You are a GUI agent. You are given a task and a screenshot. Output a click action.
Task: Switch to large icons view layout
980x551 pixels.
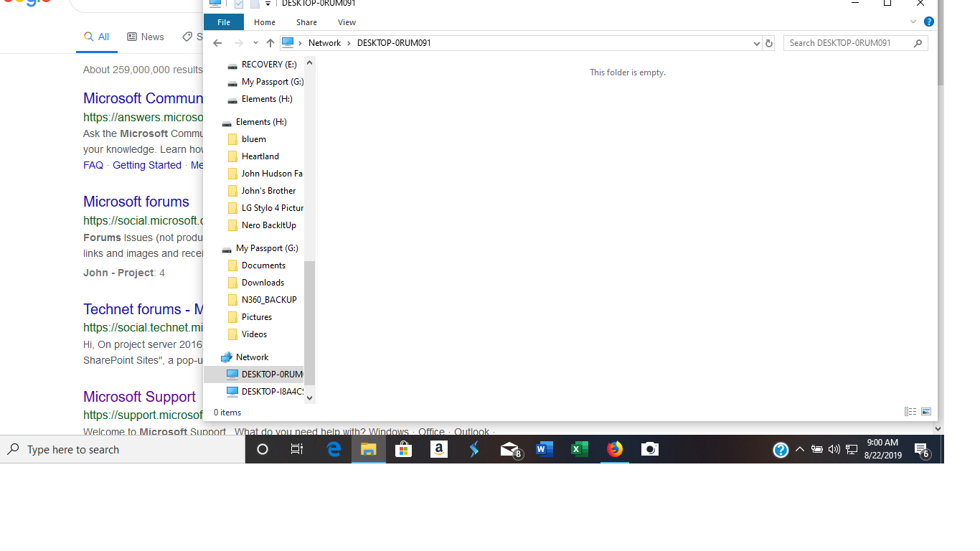926,412
